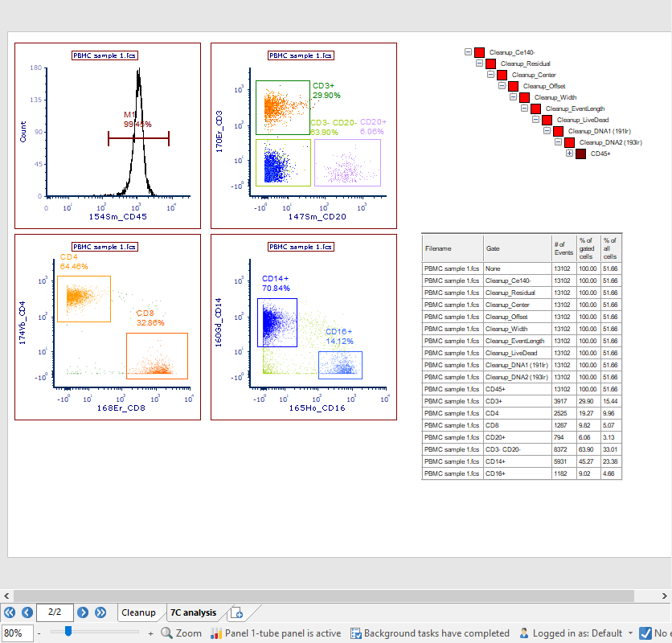Click red Cleanup_Center gate square icon
672x643 pixels.
502,75
